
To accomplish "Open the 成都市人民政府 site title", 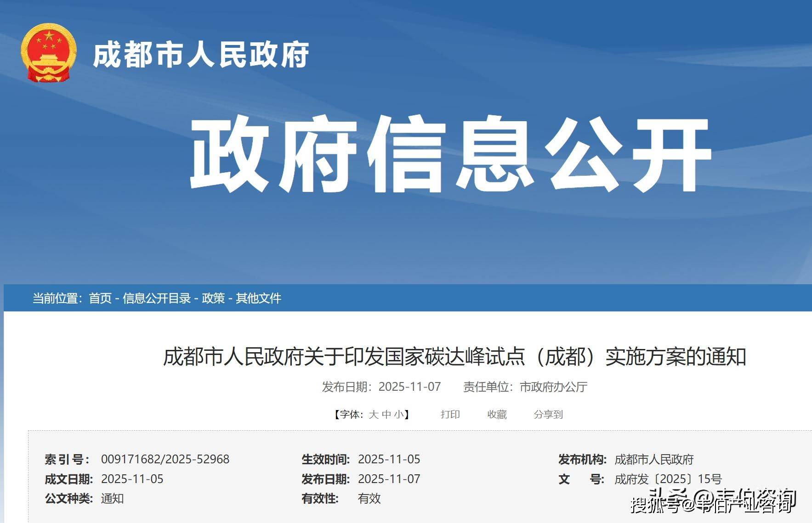I will coord(201,55).
